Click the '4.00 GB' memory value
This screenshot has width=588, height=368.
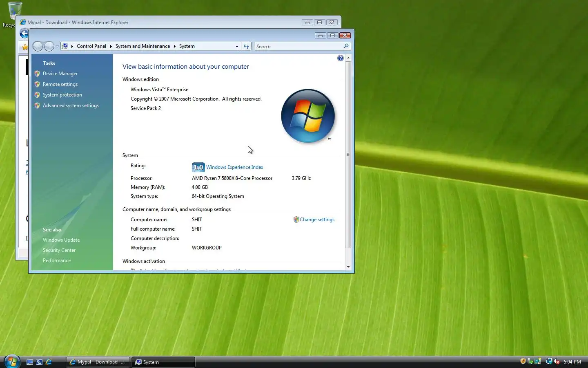pos(200,187)
